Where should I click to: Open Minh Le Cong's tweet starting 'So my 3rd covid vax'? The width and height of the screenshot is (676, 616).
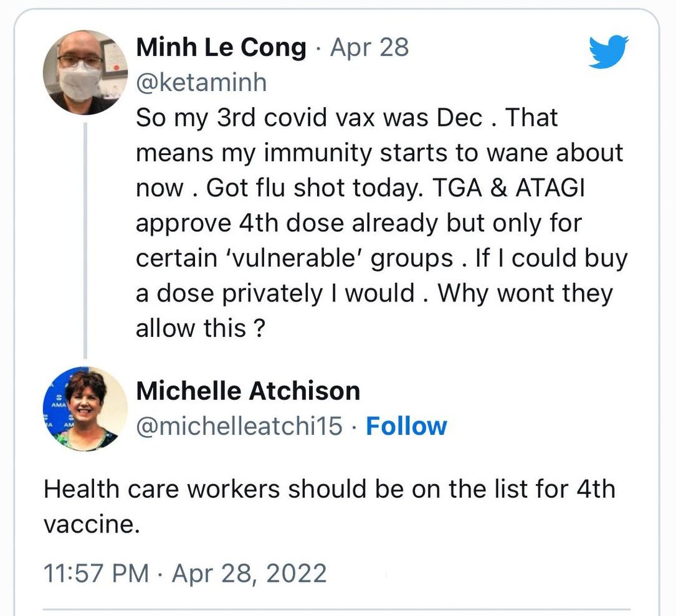[381, 222]
